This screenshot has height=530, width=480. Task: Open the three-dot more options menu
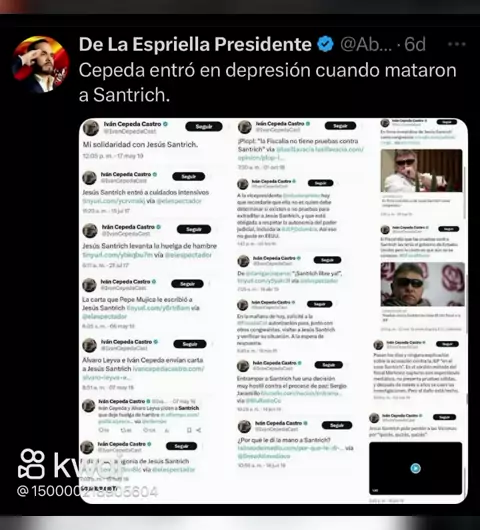coord(457,44)
